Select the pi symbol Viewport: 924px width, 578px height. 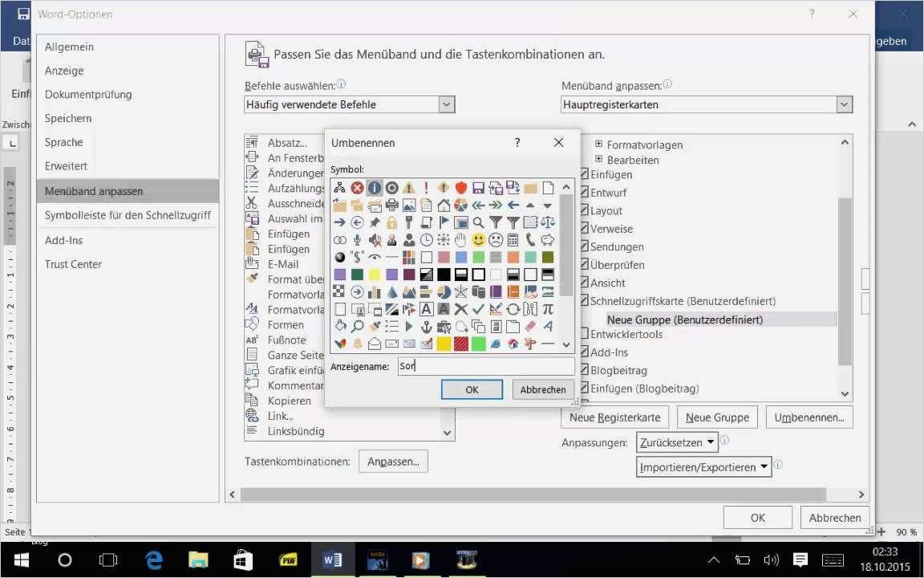549,309
